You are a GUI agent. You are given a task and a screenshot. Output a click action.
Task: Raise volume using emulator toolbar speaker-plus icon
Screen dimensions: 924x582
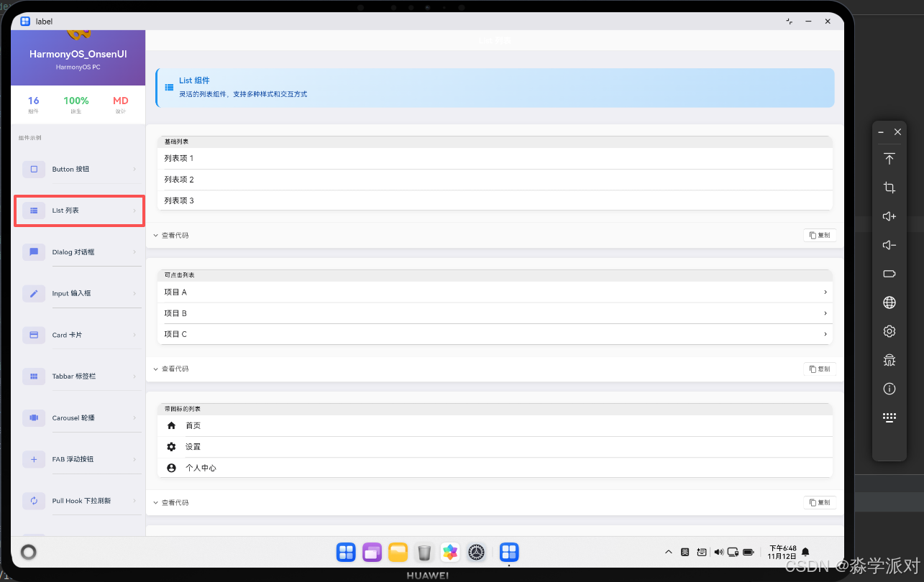point(889,216)
